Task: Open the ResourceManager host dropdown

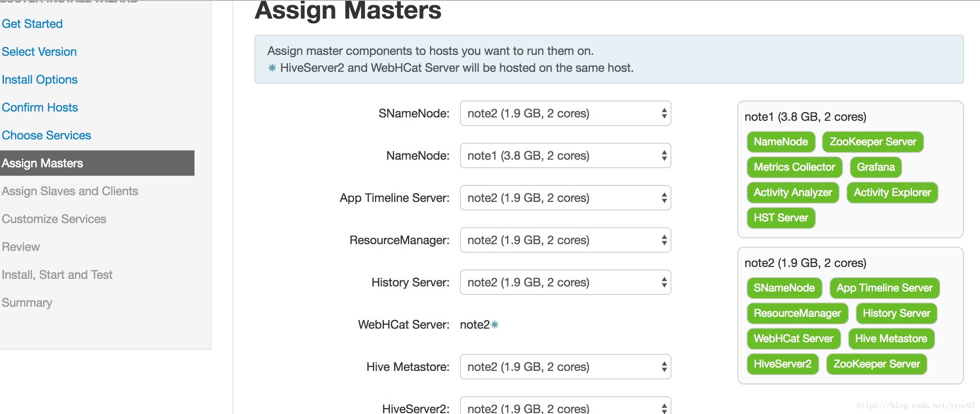Action: (565, 240)
